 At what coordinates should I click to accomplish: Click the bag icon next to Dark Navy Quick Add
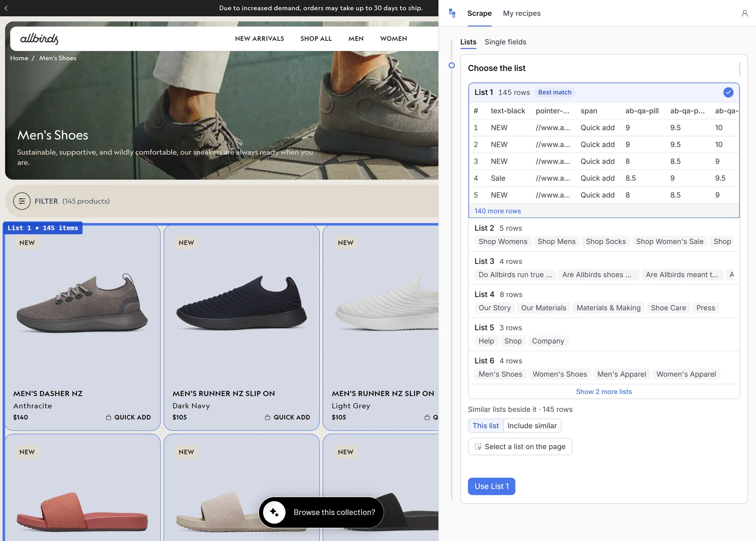(268, 417)
